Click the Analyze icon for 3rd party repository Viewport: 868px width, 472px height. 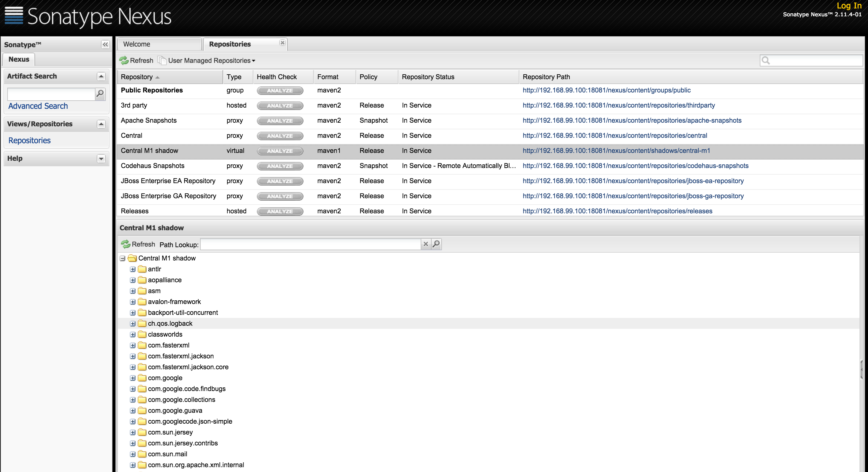click(279, 105)
